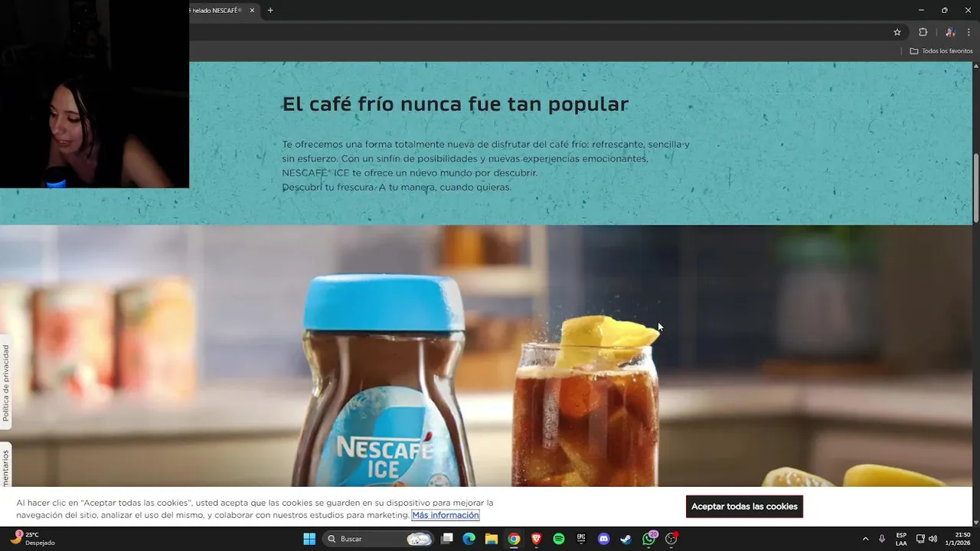The height and width of the screenshot is (551, 980).
Task: Show hidden system tray icons
Action: [865, 539]
